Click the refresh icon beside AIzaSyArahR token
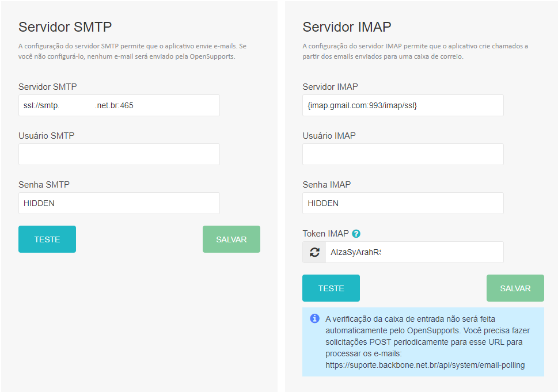Viewport: 558px width, 392px height. (x=314, y=252)
